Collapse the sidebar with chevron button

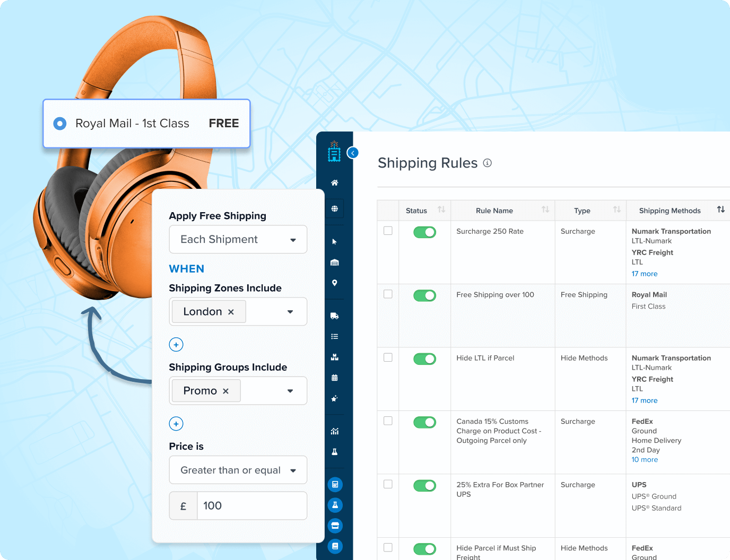(x=353, y=153)
